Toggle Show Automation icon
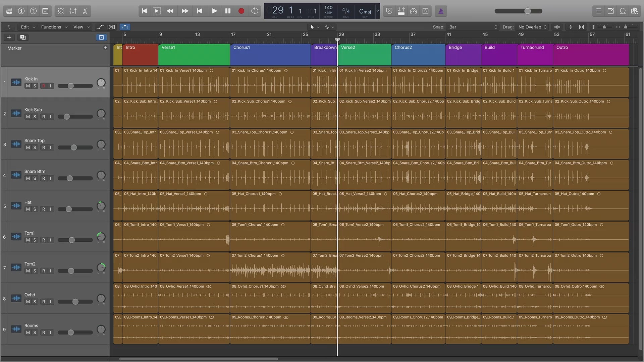Image resolution: width=644 pixels, height=362 pixels. [100, 27]
